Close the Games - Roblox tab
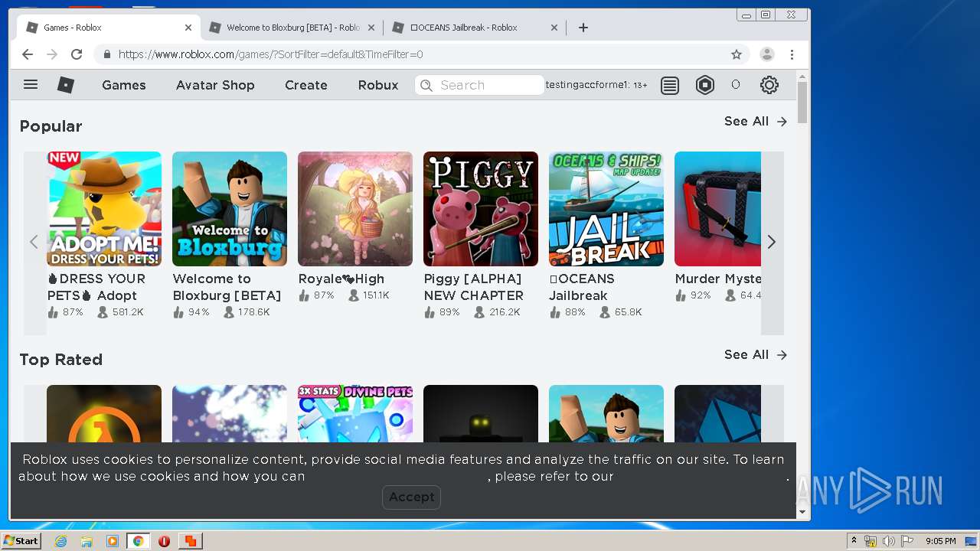 (x=188, y=28)
